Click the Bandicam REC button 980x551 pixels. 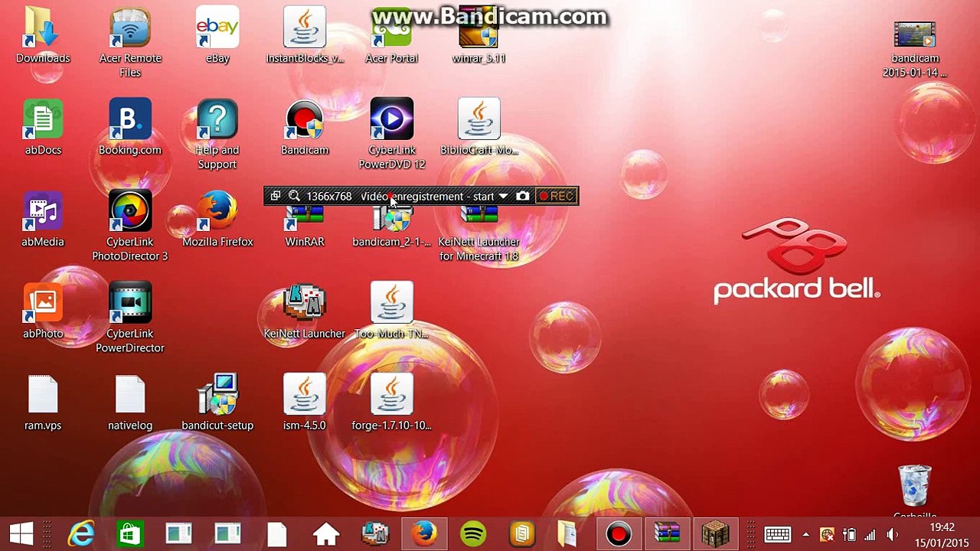556,197
